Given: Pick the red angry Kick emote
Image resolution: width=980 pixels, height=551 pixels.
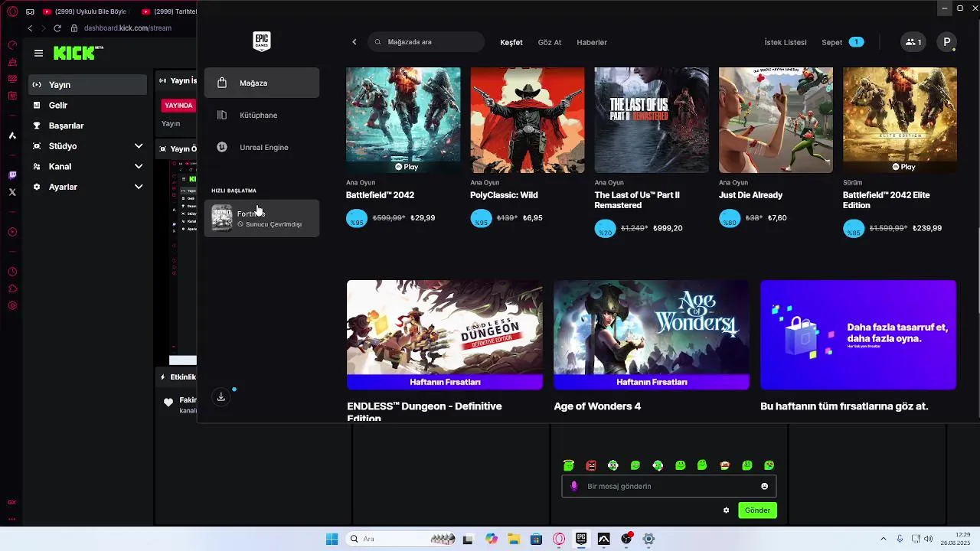Looking at the screenshot, I should click(x=591, y=465).
